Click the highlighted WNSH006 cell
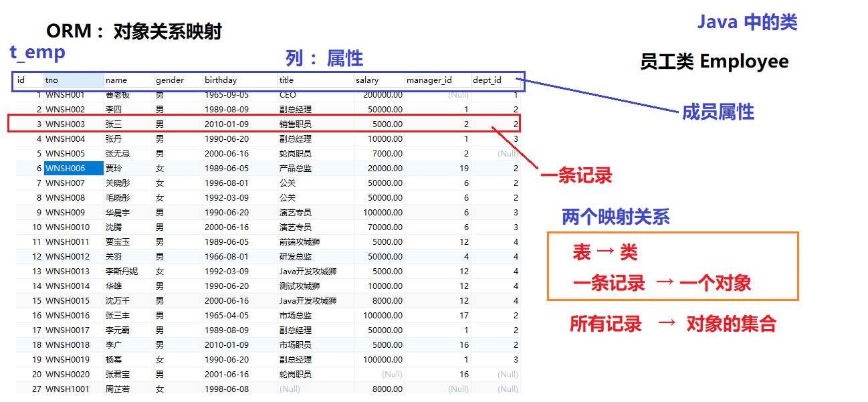868x402 pixels. click(74, 168)
